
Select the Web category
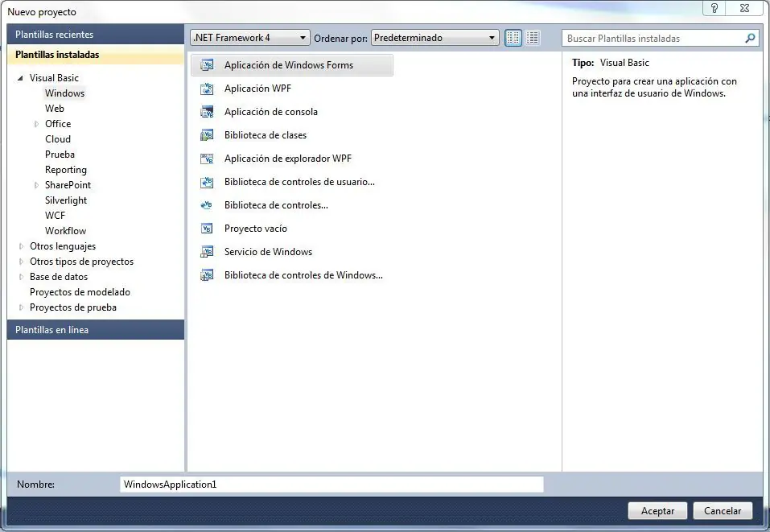(x=55, y=109)
